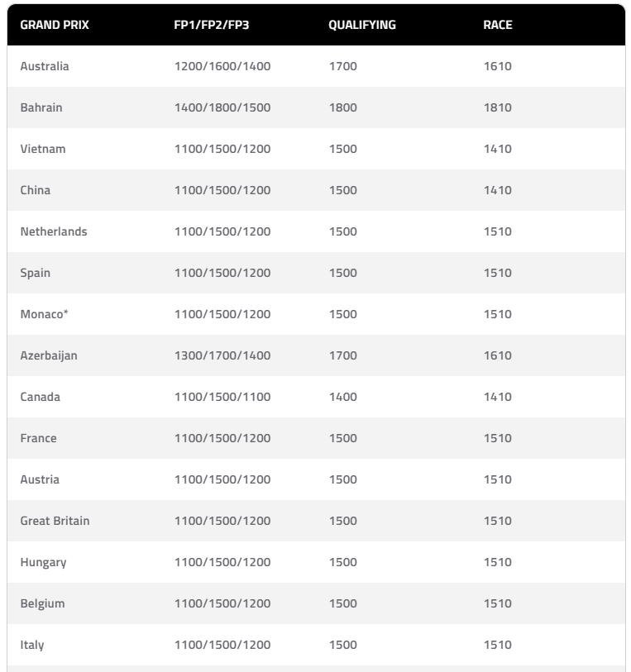Click the GRAND PRIX column header
The height and width of the screenshot is (672, 631).
coord(55,25)
